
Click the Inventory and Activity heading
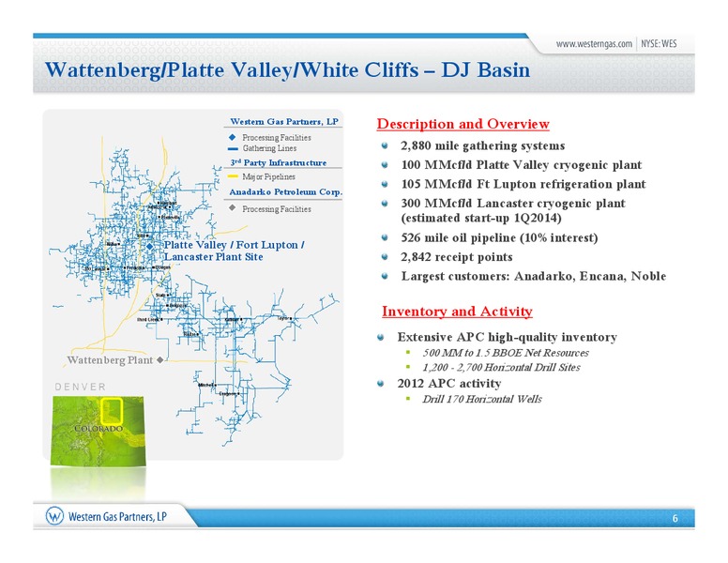457,312
